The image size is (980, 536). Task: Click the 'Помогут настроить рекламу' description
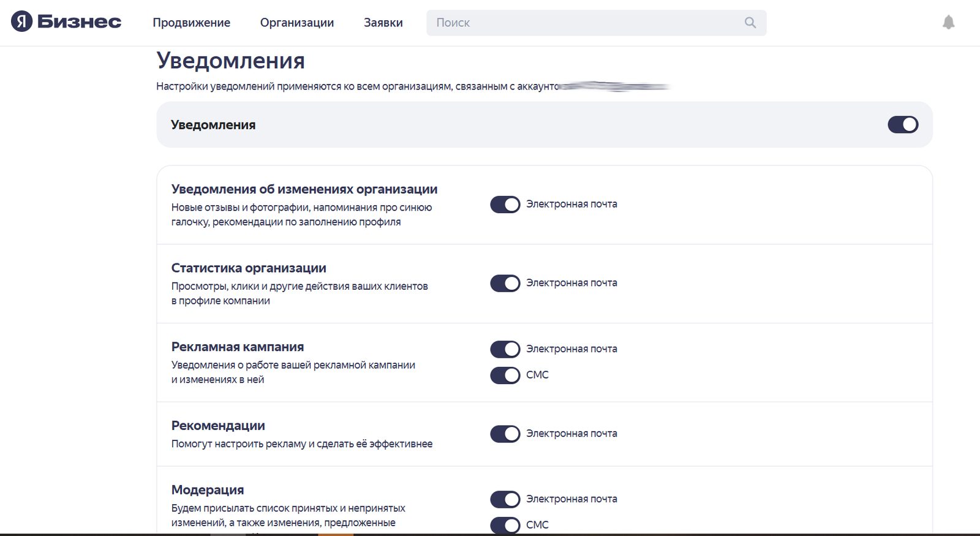coord(302,444)
